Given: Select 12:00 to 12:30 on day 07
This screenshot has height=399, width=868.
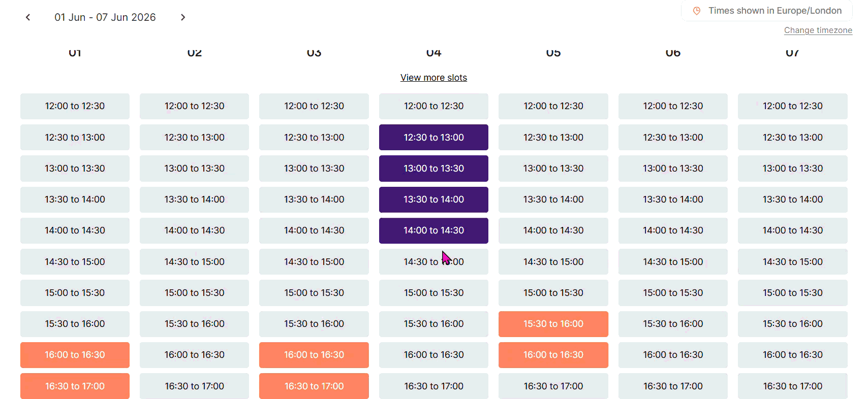Looking at the screenshot, I should point(792,106).
